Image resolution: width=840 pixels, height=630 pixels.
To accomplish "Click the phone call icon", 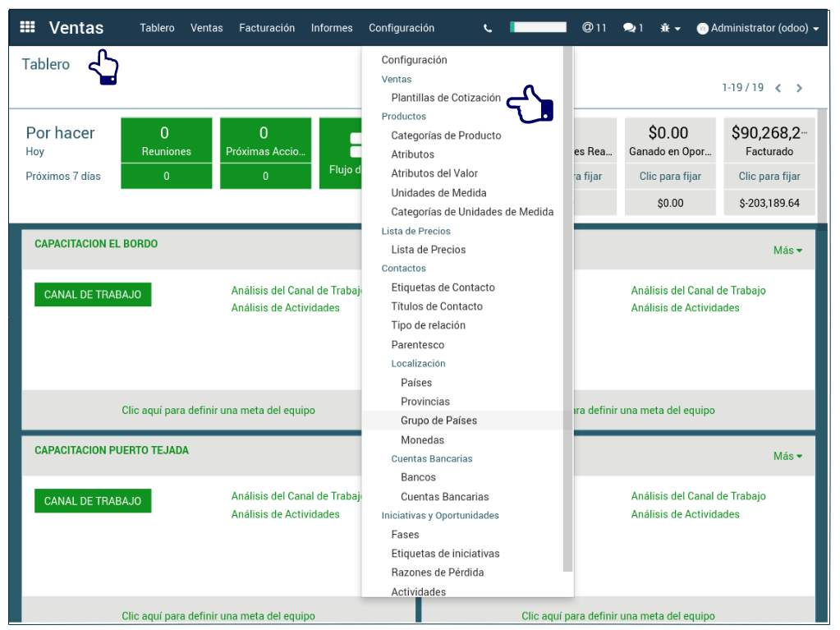I will coord(488,28).
